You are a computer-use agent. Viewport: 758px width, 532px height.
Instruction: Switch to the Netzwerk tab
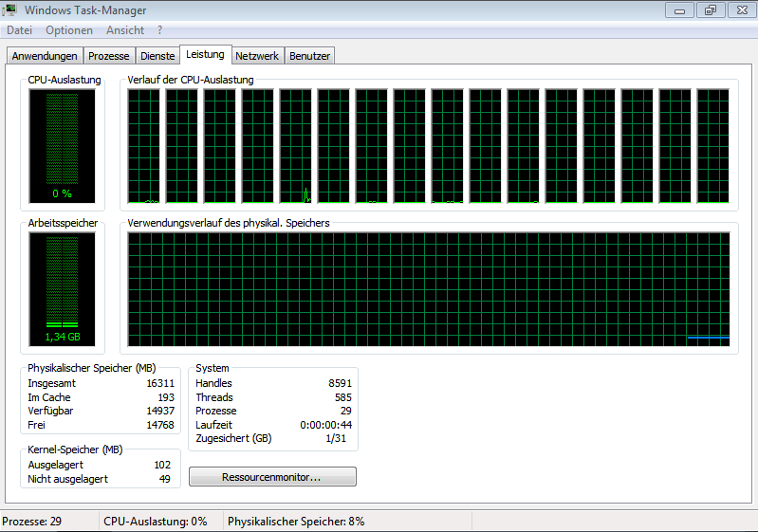click(257, 56)
